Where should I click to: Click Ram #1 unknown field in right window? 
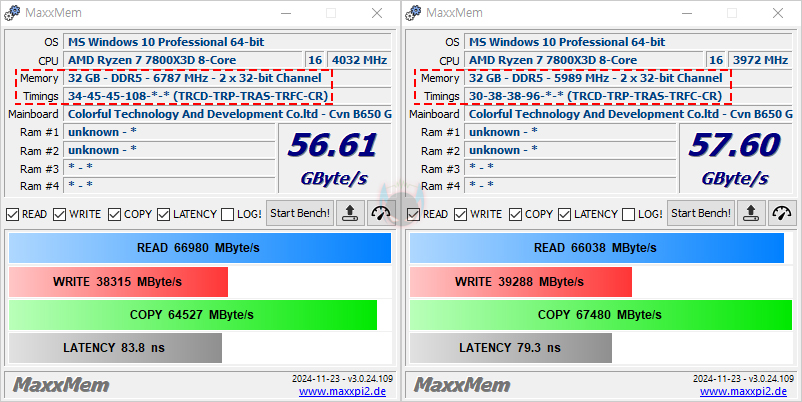click(x=570, y=132)
